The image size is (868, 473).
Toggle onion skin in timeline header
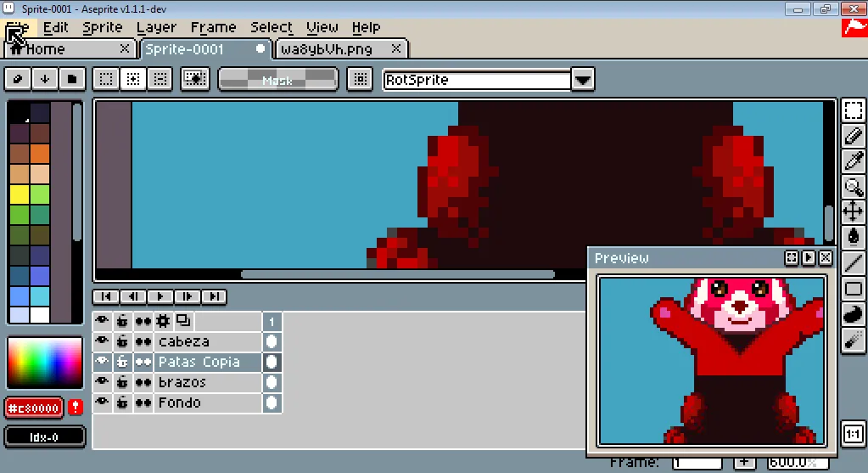[x=183, y=321]
